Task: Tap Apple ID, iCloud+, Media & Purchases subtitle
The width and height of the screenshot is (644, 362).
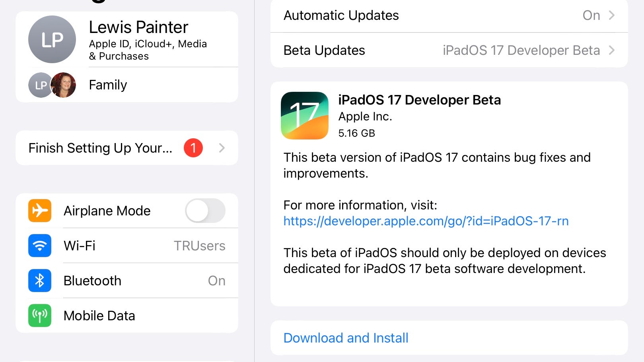Action: [148, 50]
